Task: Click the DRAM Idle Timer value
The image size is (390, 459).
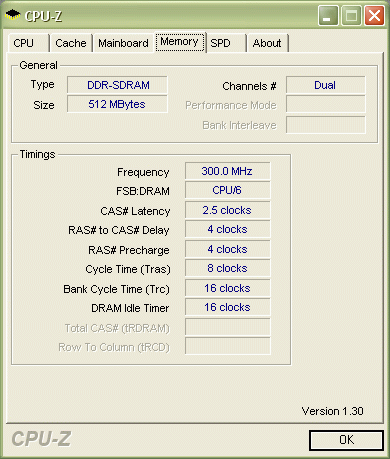Action: coord(227,307)
